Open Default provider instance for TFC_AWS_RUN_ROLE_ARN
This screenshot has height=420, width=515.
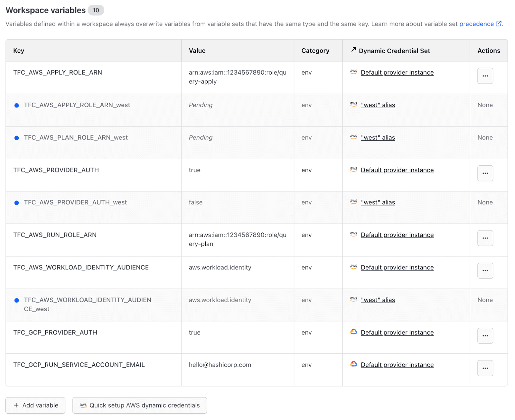[397, 235]
